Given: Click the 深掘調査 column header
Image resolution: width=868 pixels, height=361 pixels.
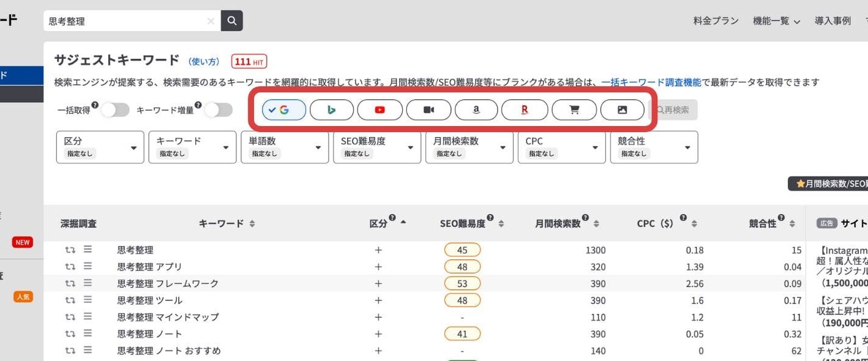Looking at the screenshot, I should (x=78, y=224).
